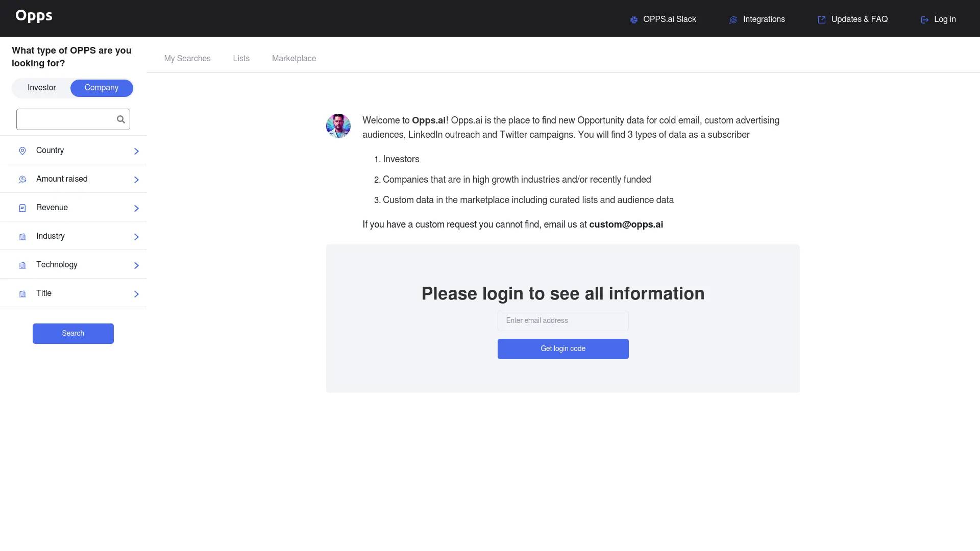This screenshot has width=980, height=551.
Task: Expand the Industry filter chevron
Action: [x=136, y=237]
